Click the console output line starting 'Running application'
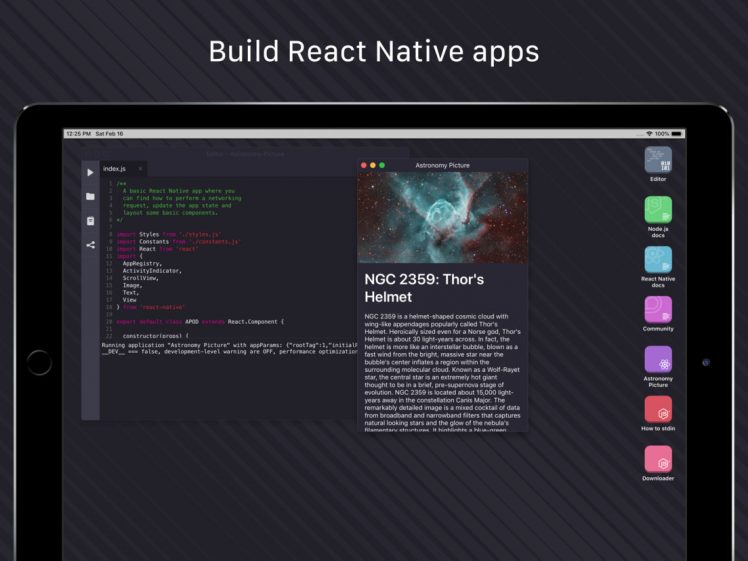Image resolution: width=748 pixels, height=561 pixels. (x=228, y=345)
